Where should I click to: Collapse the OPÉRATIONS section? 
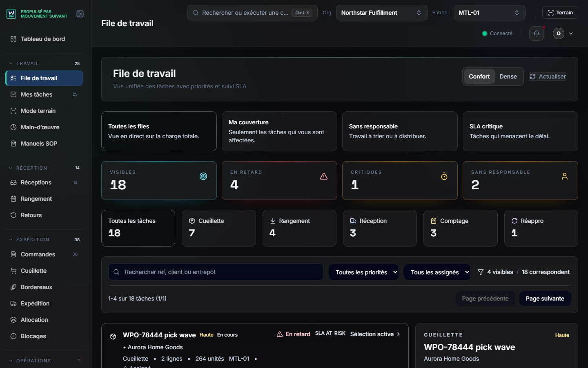click(44, 361)
